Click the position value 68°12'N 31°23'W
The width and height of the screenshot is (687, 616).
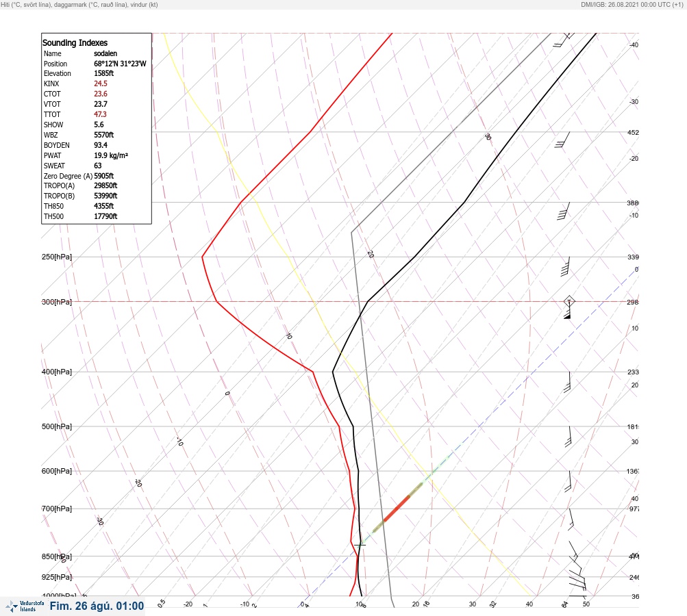point(120,64)
